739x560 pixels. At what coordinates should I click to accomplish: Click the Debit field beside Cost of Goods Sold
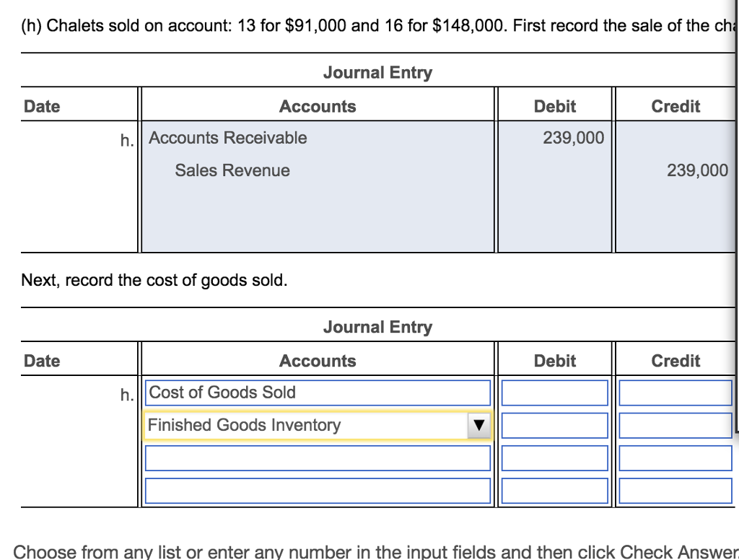pyautogui.click(x=554, y=393)
